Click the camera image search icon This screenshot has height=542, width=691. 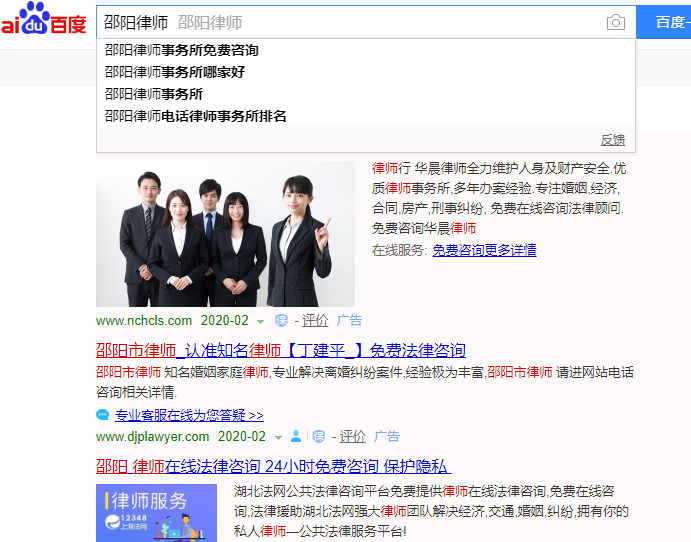tap(616, 23)
